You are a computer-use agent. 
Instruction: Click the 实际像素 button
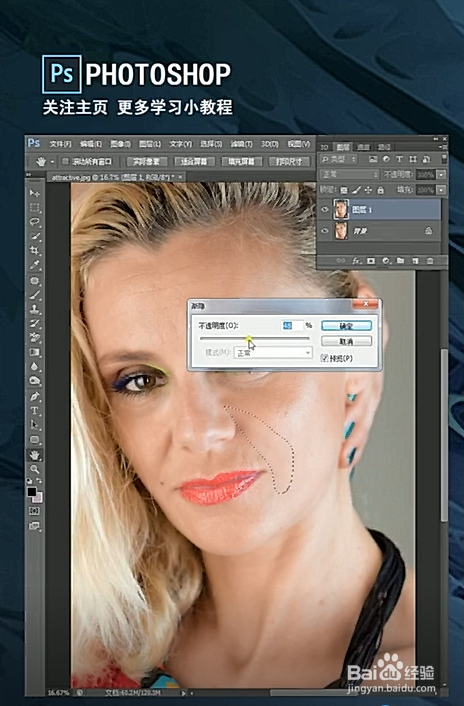(147, 161)
